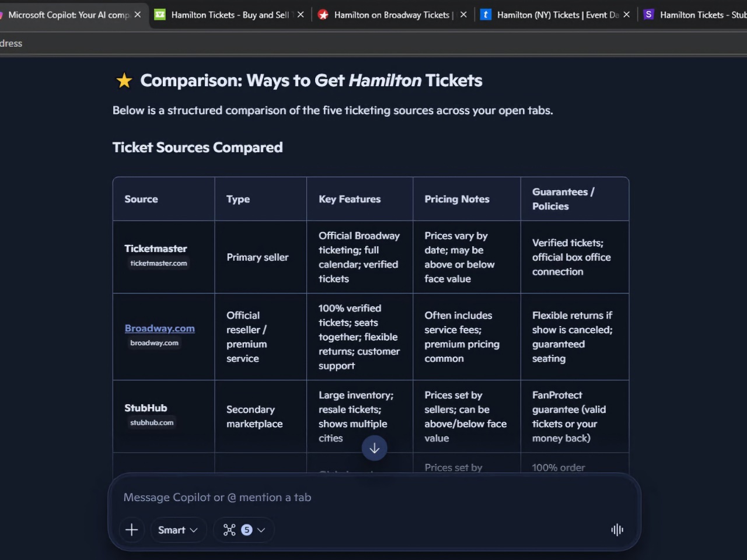Switch to Hamilton on Broadway Tickets tab

tap(391, 15)
